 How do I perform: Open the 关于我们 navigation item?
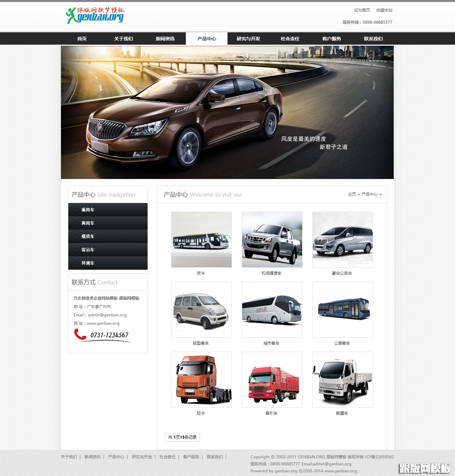point(124,39)
